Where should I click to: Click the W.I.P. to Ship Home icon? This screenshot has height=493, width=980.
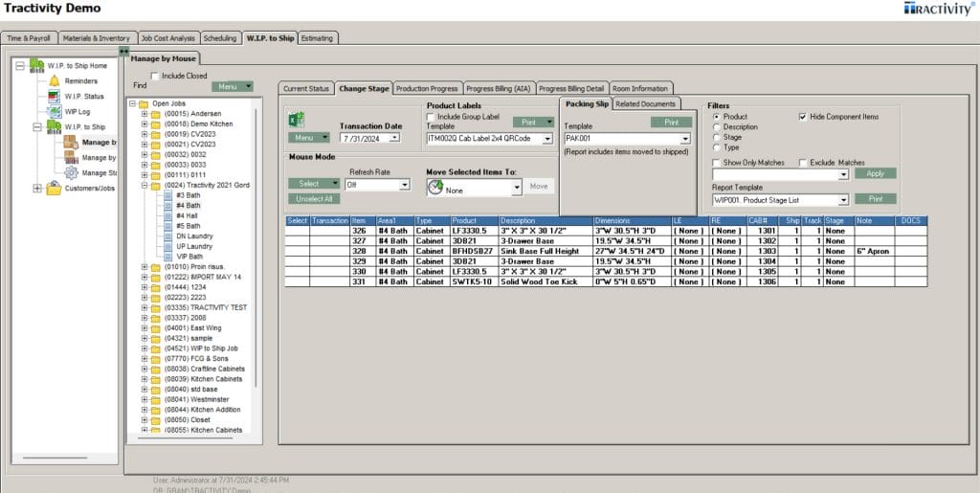click(37, 65)
